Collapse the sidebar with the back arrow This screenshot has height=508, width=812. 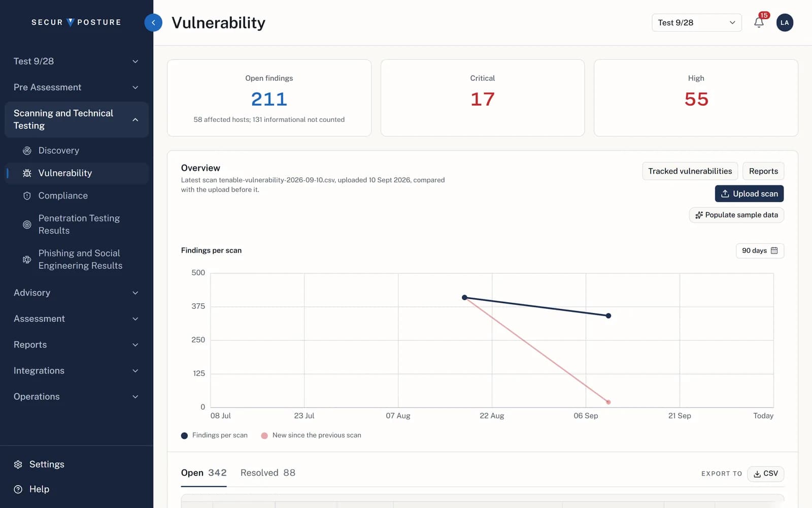(x=153, y=22)
